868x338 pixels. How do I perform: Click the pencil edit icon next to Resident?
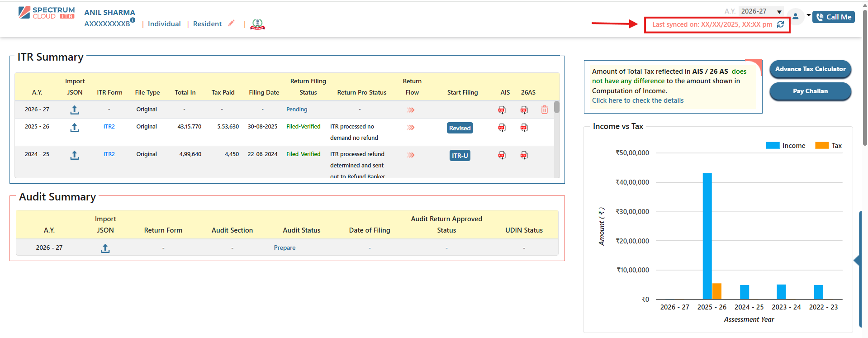[231, 24]
